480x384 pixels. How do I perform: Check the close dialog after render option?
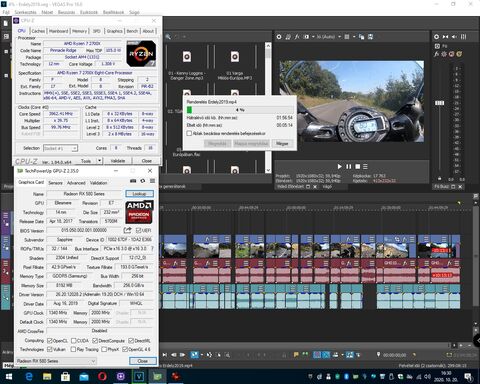click(x=189, y=133)
